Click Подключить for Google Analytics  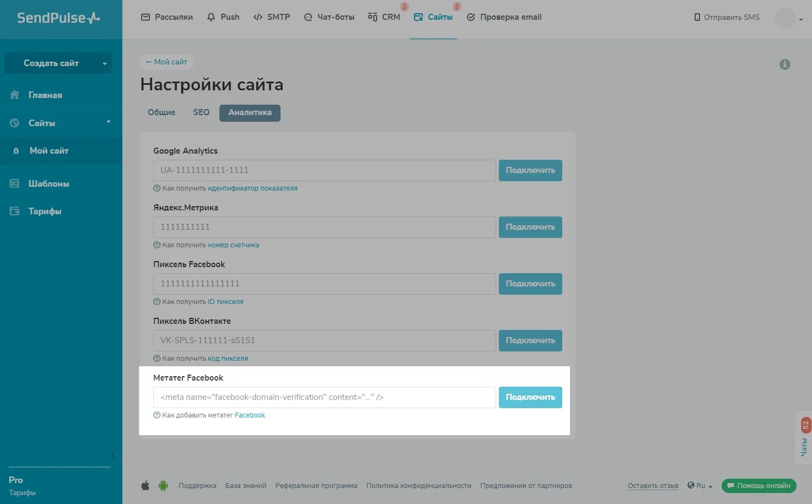[530, 170]
